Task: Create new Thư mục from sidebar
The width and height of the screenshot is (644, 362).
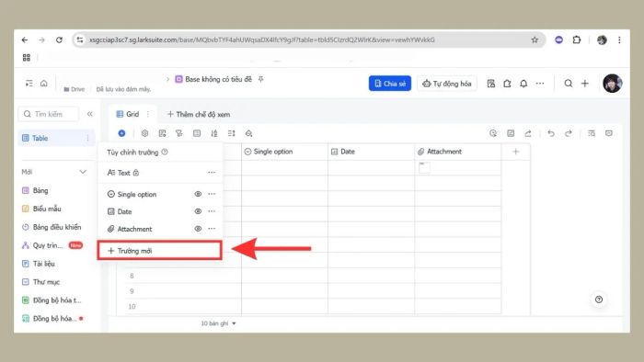Action: click(x=46, y=282)
